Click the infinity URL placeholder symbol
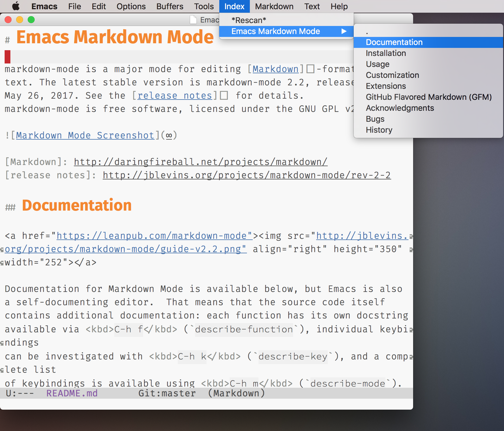The height and width of the screenshot is (431, 504). click(x=169, y=136)
